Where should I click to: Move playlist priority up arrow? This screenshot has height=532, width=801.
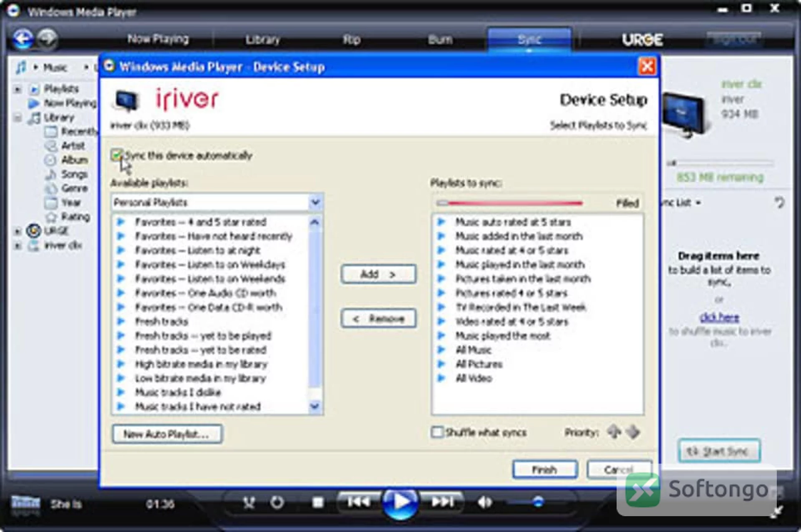coord(614,432)
